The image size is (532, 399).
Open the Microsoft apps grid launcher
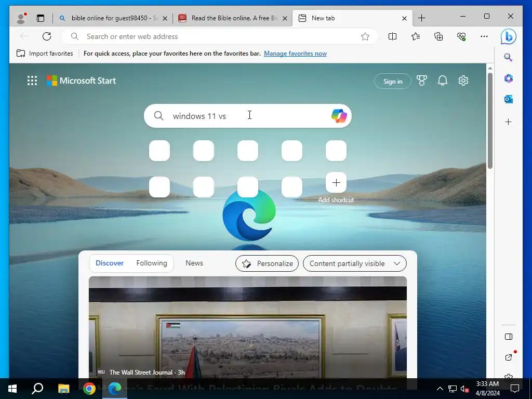(x=32, y=81)
